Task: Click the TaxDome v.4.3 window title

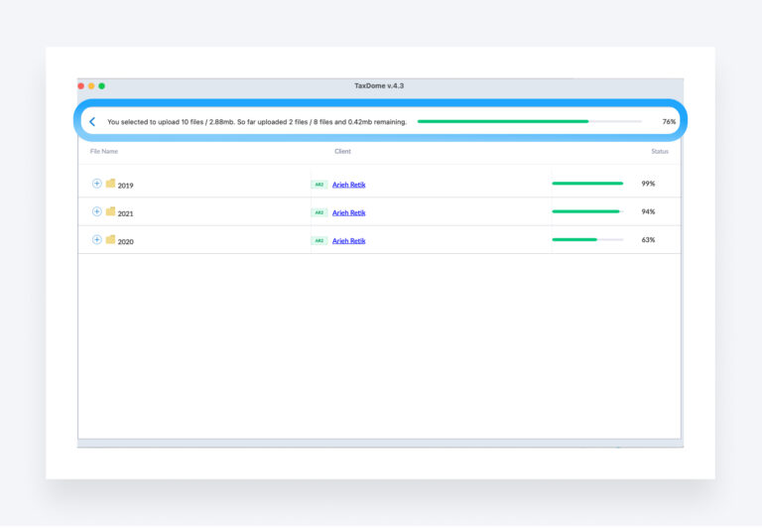Action: point(379,85)
